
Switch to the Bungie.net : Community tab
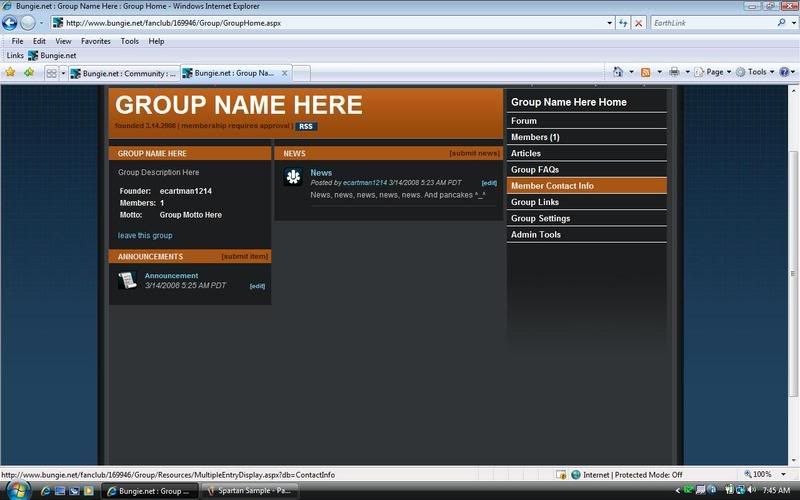pyautogui.click(x=123, y=73)
